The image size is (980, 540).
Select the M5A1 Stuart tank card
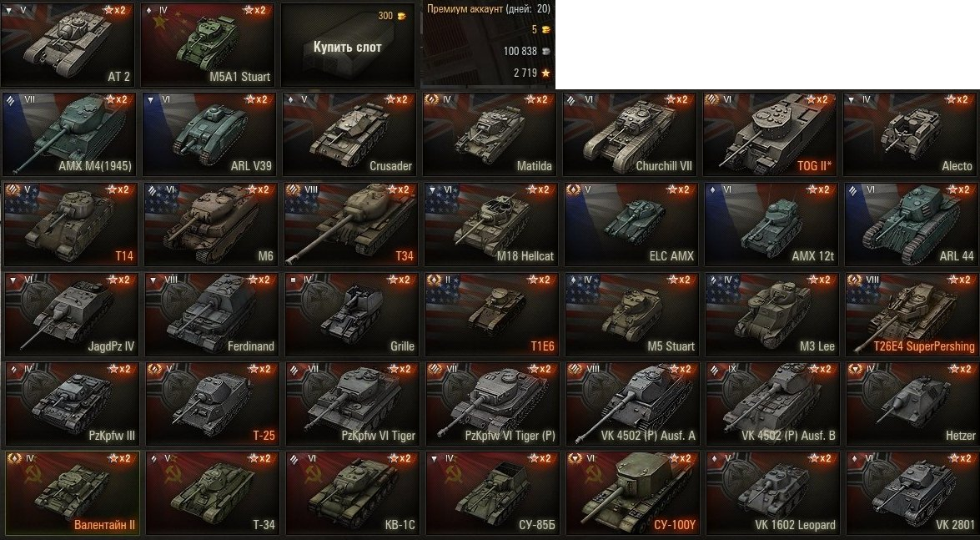click(x=208, y=44)
